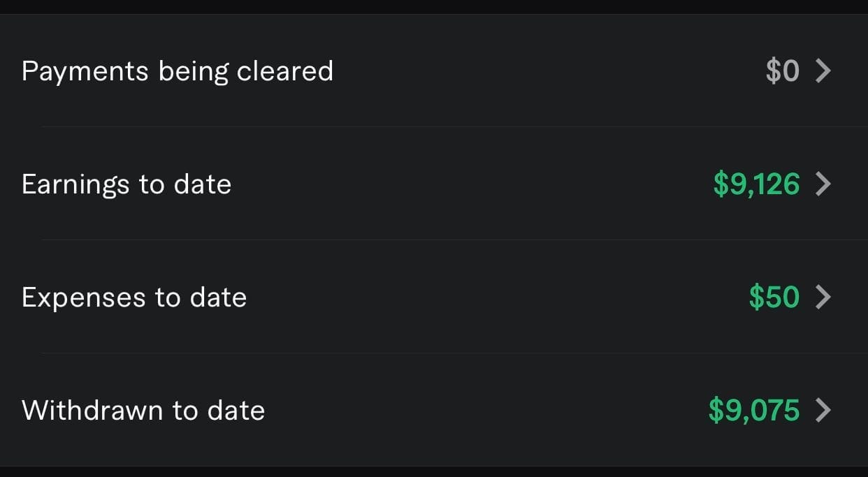
Task: Expand the Earnings to date arrow
Action: 823,184
